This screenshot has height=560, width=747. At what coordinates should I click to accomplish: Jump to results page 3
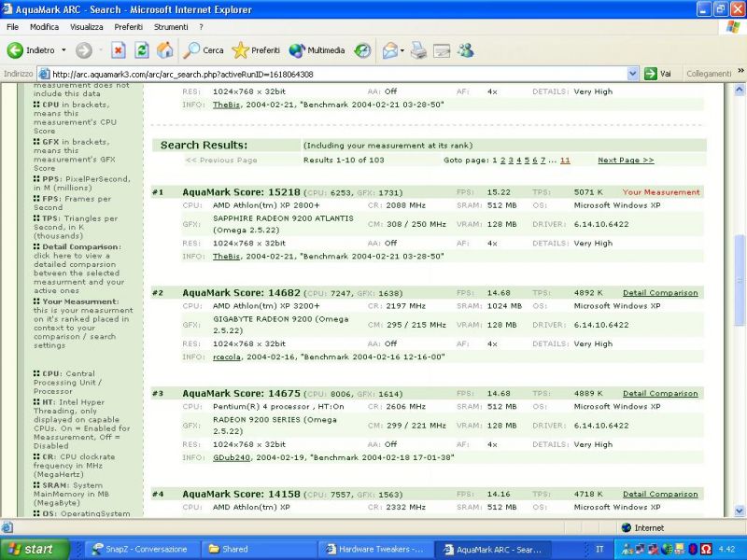point(511,160)
